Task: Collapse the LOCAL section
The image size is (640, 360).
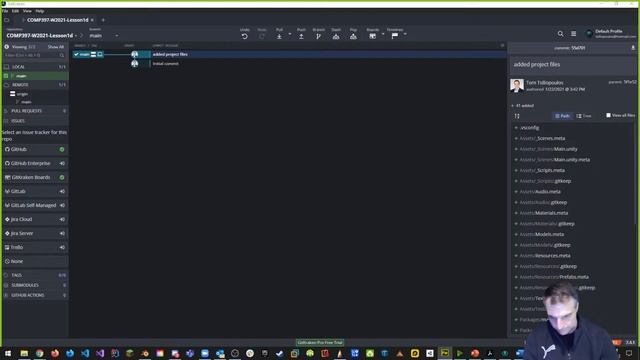Action: click(x=34, y=67)
